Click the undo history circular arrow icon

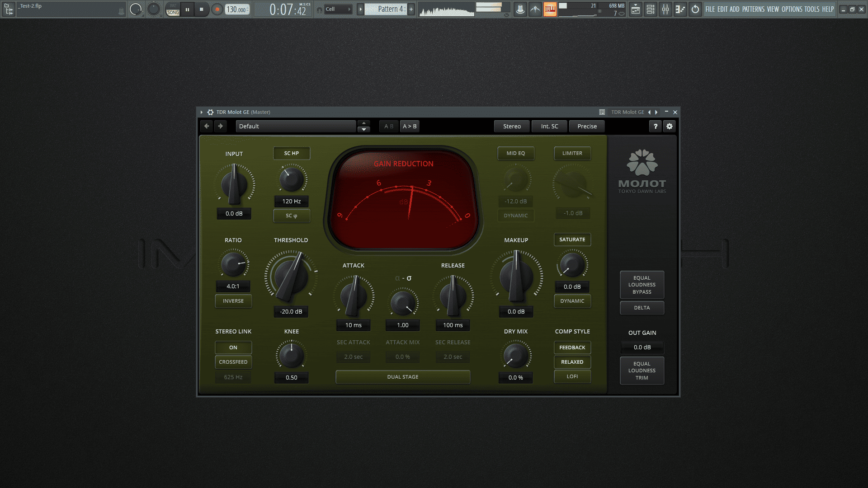[695, 9]
